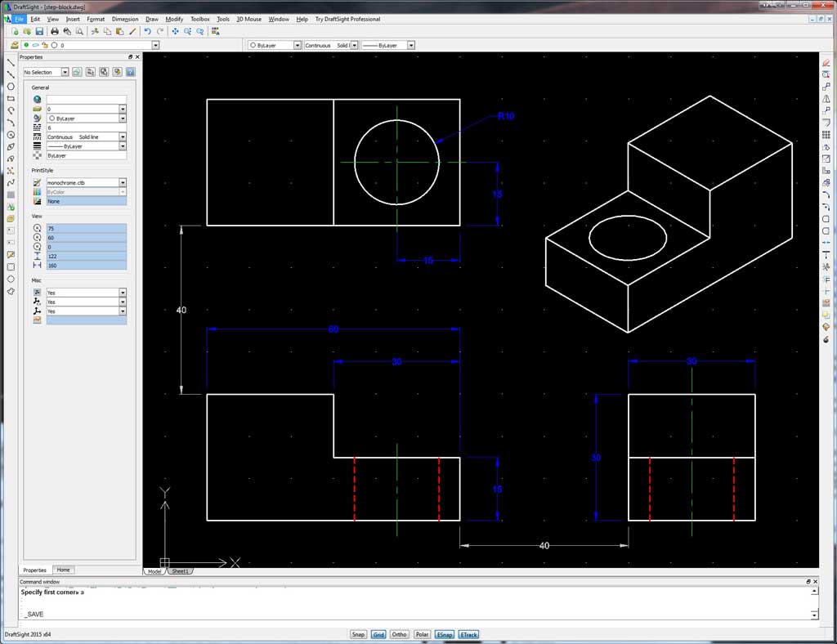Select the Rectangle draw tool
The image size is (837, 644).
click(11, 99)
